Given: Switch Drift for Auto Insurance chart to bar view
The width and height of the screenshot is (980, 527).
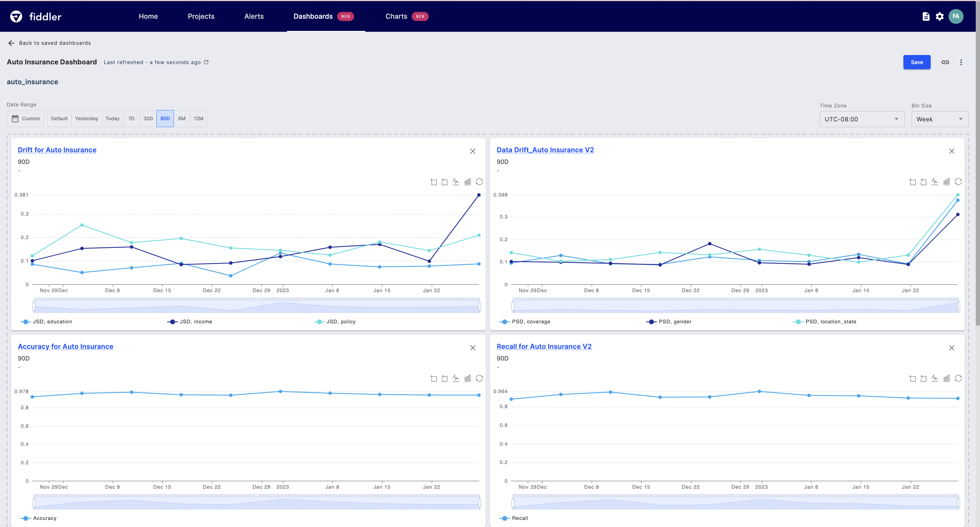Looking at the screenshot, I should click(468, 182).
